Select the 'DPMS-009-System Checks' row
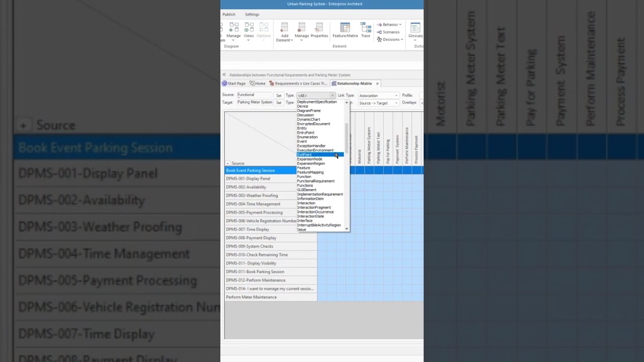This screenshot has width=644, height=362. pos(271,246)
